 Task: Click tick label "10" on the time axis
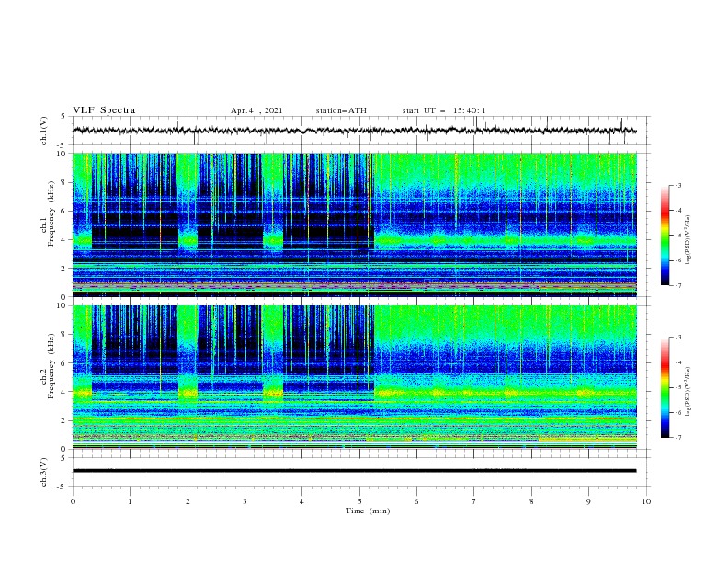point(646,501)
